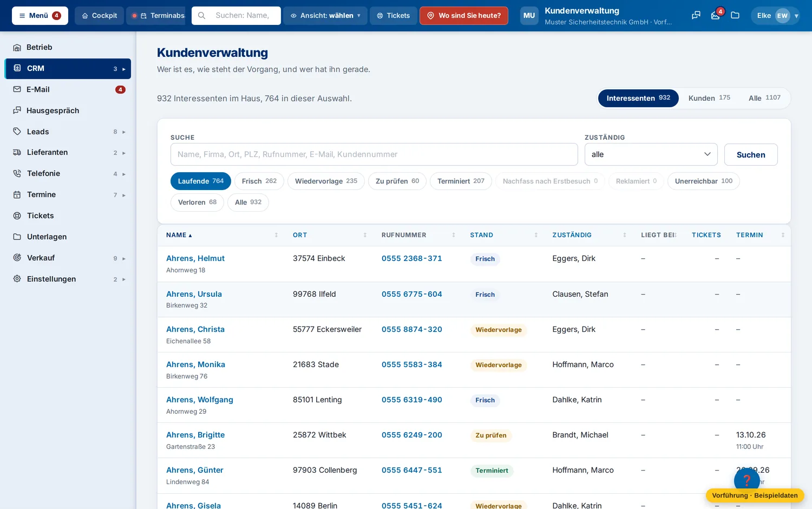Expand the Verkauf submenu arrow
812x509 pixels.
(123, 258)
